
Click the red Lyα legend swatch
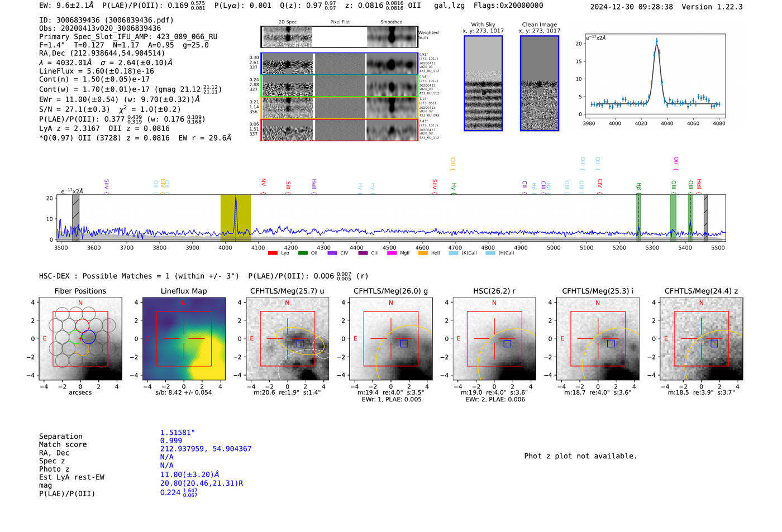tap(273, 253)
